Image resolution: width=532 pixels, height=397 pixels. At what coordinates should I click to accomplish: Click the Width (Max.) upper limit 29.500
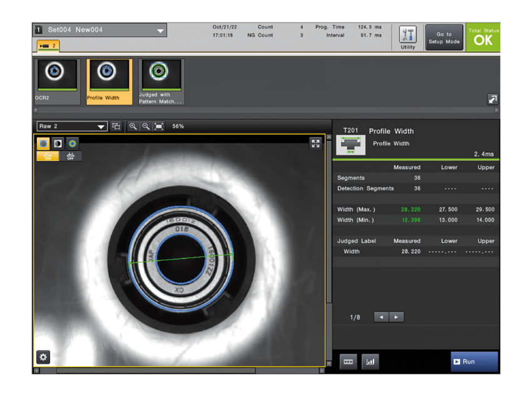(485, 209)
